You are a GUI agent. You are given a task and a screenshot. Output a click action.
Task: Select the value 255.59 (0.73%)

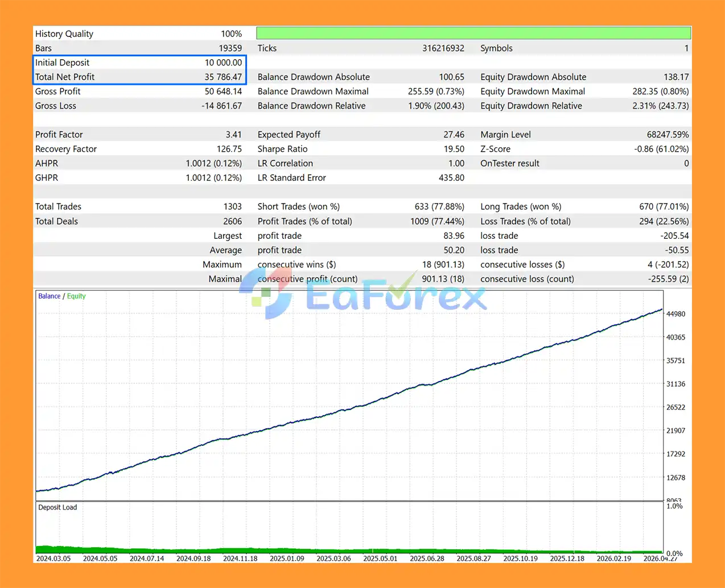pos(436,91)
